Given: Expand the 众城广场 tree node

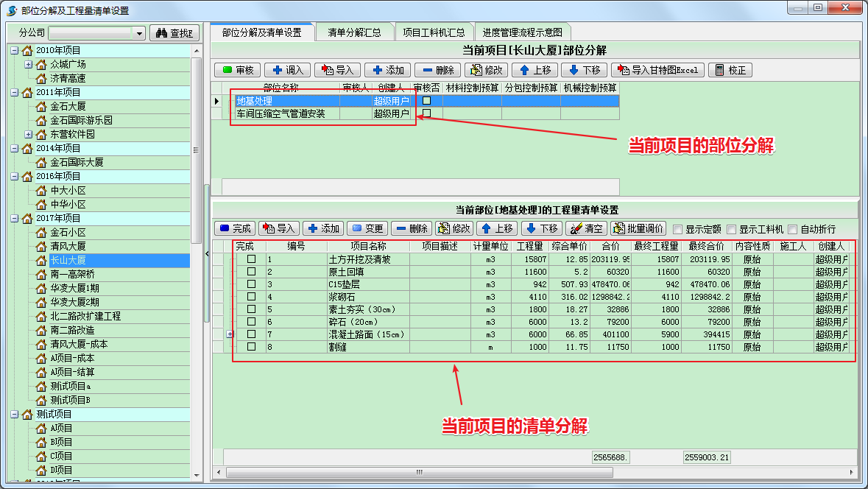Looking at the screenshot, I should (x=28, y=64).
